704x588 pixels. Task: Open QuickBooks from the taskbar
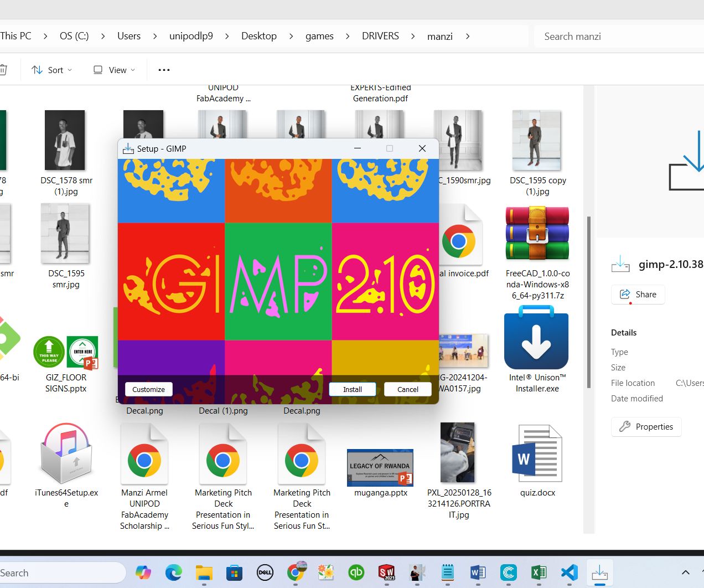click(x=356, y=572)
